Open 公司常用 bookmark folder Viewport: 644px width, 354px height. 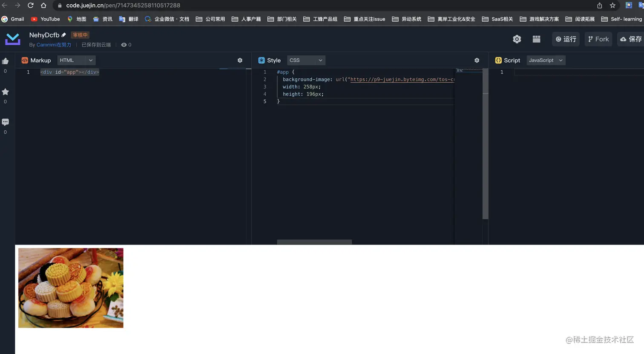coord(210,19)
